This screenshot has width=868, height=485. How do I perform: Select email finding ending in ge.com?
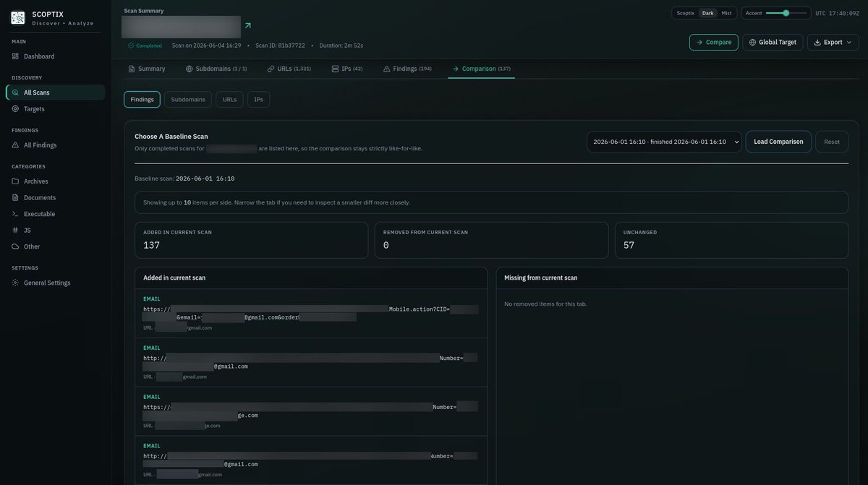(311, 411)
